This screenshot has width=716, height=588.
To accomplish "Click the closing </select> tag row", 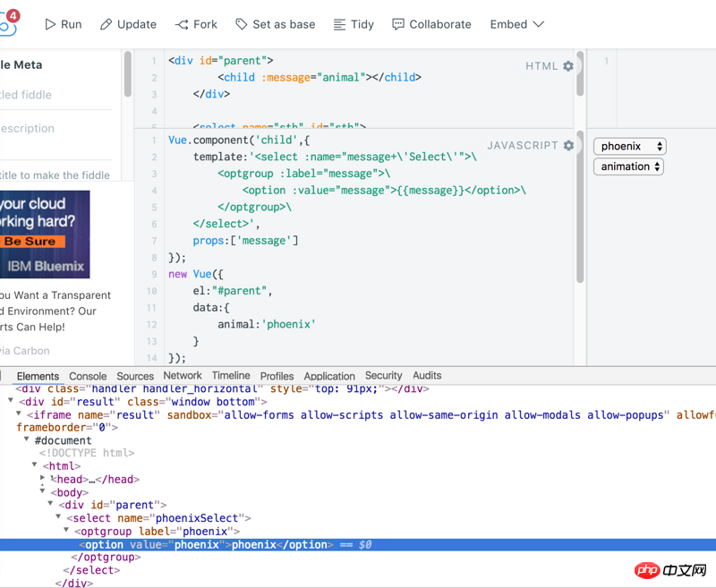I will (x=91, y=570).
